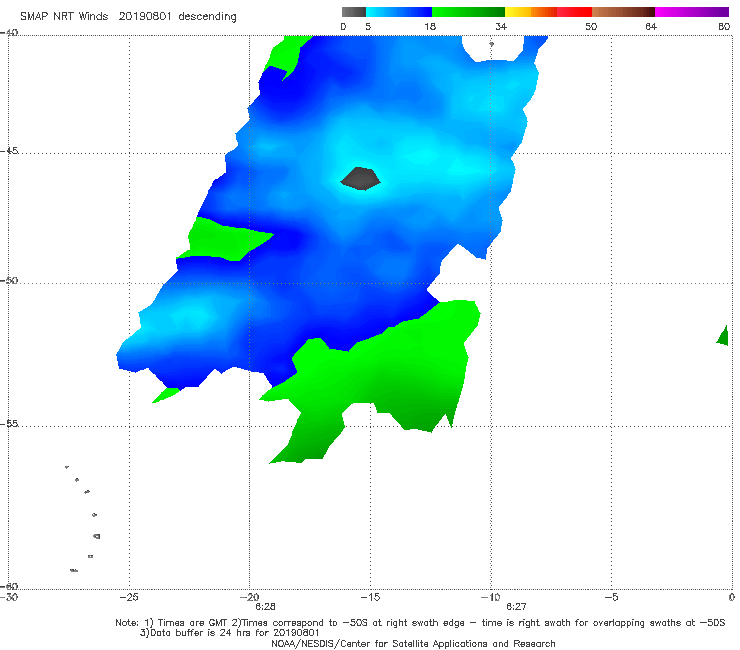Click the latitude axis label '-55'
The width and height of the screenshot is (740, 650).
9,424
